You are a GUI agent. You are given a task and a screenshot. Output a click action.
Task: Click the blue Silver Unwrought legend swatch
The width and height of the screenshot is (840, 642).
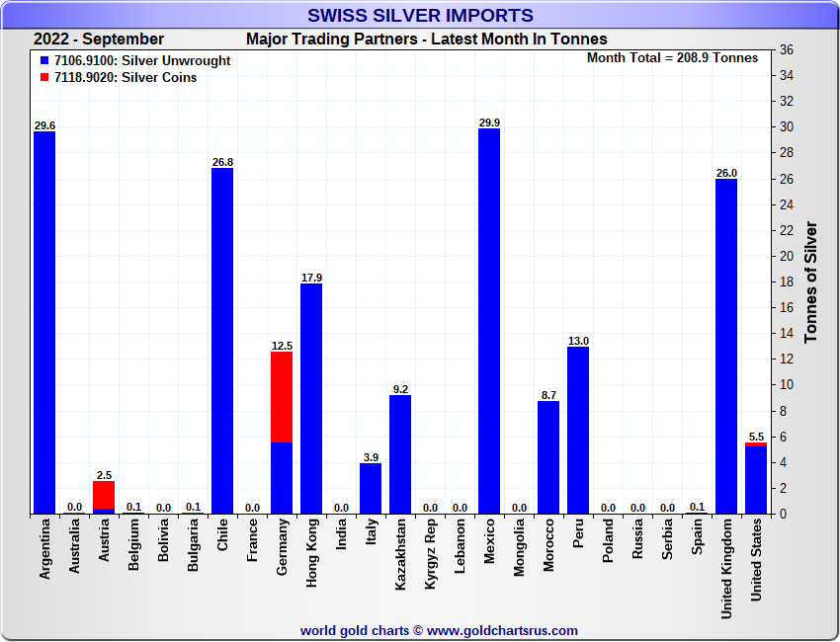44,61
